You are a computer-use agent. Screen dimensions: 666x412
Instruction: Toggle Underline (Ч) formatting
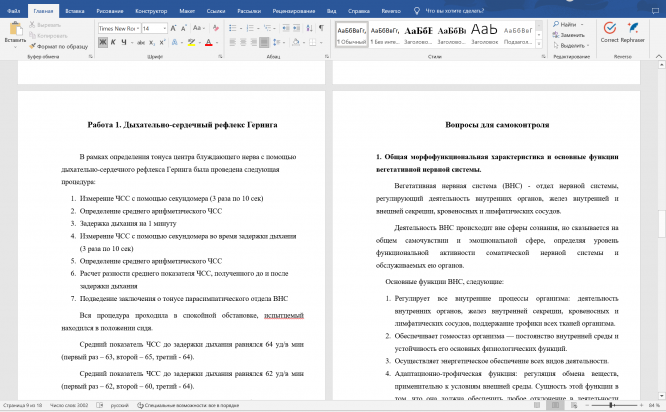(x=126, y=44)
